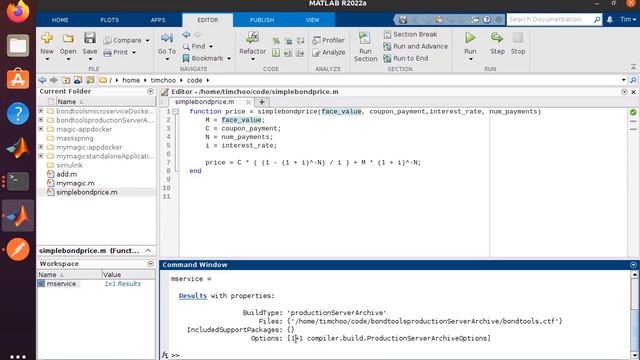This screenshot has width=640, height=360.
Task: Open the Tim account dropdown
Action: click(x=628, y=19)
